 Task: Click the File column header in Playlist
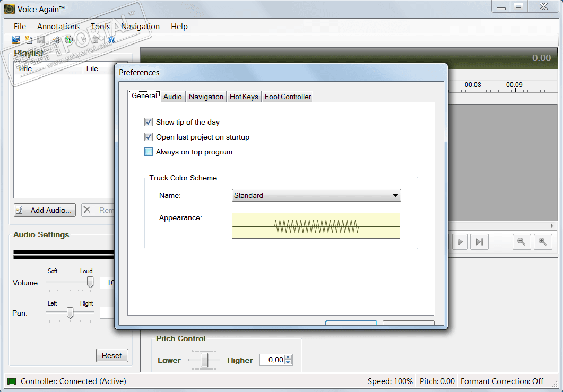[99, 68]
